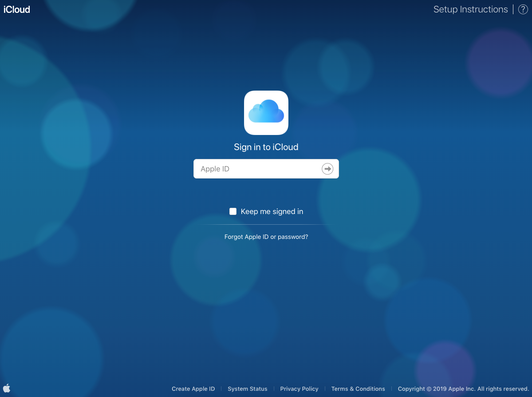
Task: Enable the Keep me signed in checkbox
Action: point(233,211)
